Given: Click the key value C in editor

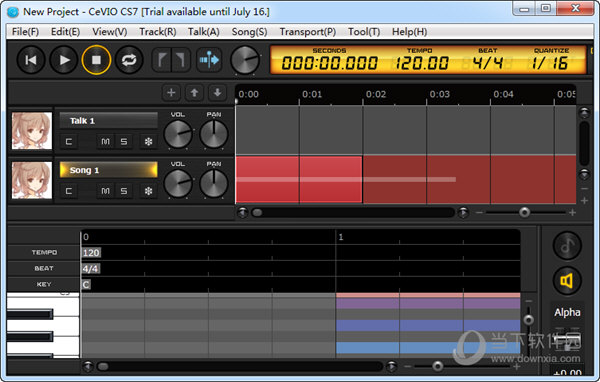Looking at the screenshot, I should (x=86, y=284).
